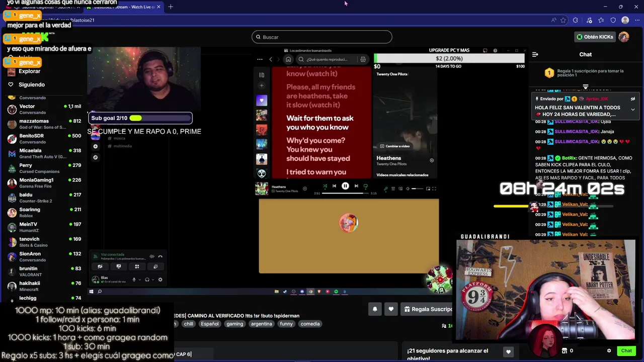Open Vector channel in sidebar

(44, 109)
